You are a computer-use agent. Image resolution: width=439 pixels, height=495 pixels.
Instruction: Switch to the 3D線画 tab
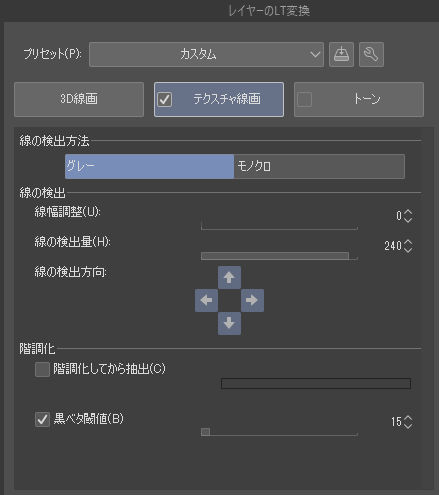coord(79,99)
